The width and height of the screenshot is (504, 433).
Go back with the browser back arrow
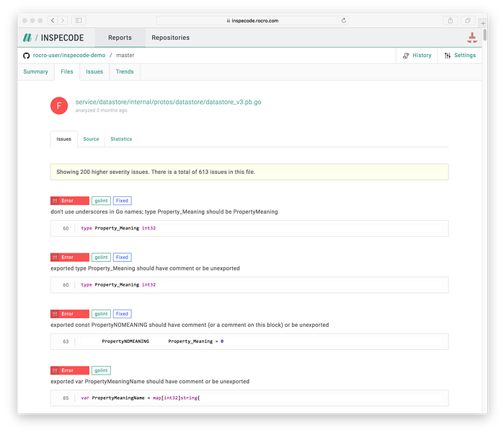pyautogui.click(x=53, y=21)
